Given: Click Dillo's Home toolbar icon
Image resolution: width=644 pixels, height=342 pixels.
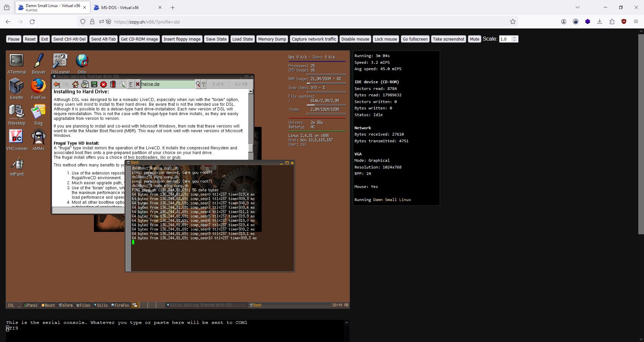Looking at the screenshot, I should 75,84.
